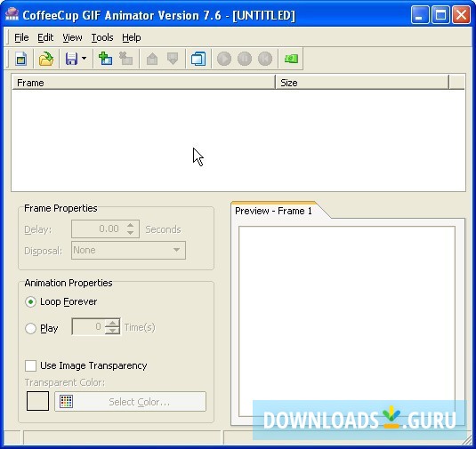Click the Move Frame Down arrow icon
The height and width of the screenshot is (449, 476).
click(x=173, y=59)
